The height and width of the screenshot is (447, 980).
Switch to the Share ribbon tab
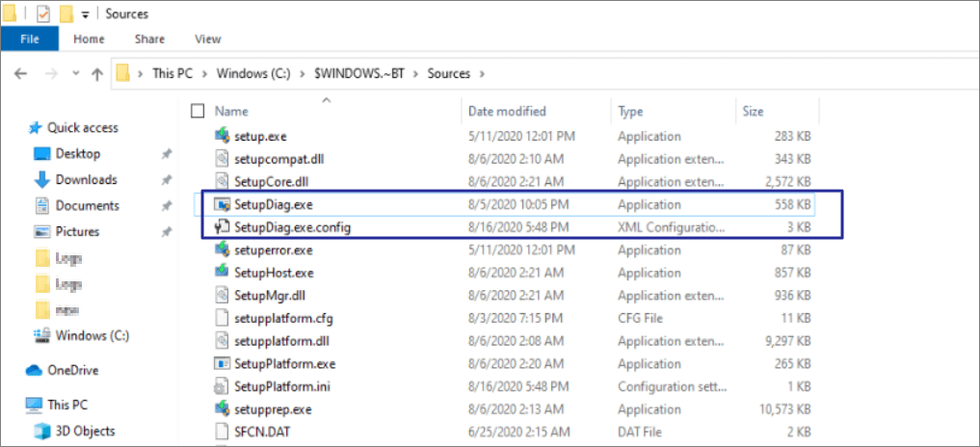click(x=149, y=39)
